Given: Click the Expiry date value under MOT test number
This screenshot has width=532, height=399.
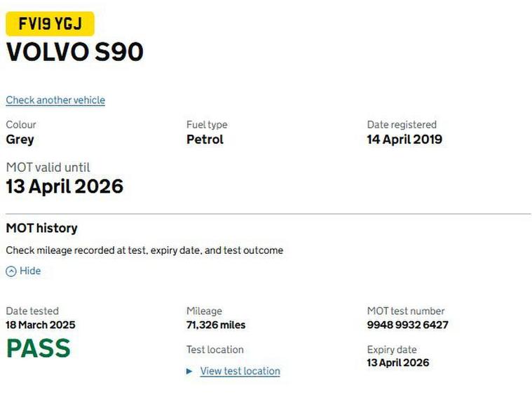Looking at the screenshot, I should [398, 363].
